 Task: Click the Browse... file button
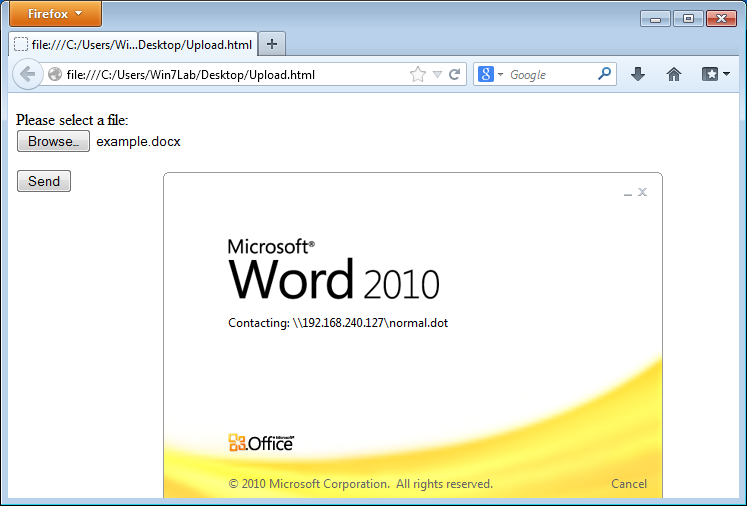pyautogui.click(x=53, y=141)
